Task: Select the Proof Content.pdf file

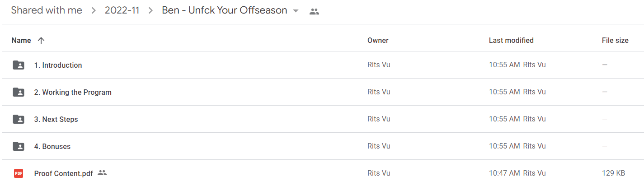Action: coord(322,173)
